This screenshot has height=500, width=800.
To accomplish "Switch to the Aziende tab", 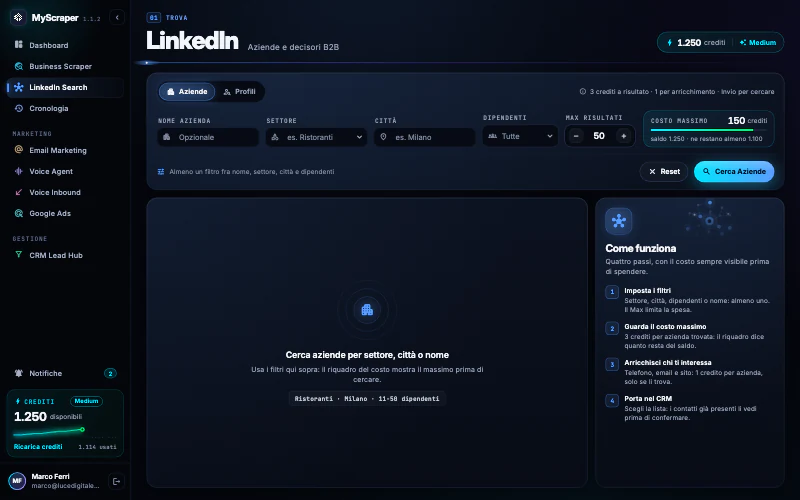I will (187, 91).
